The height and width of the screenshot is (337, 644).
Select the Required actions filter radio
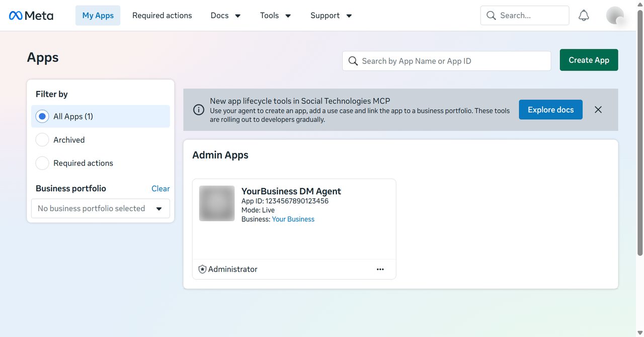[x=42, y=163]
